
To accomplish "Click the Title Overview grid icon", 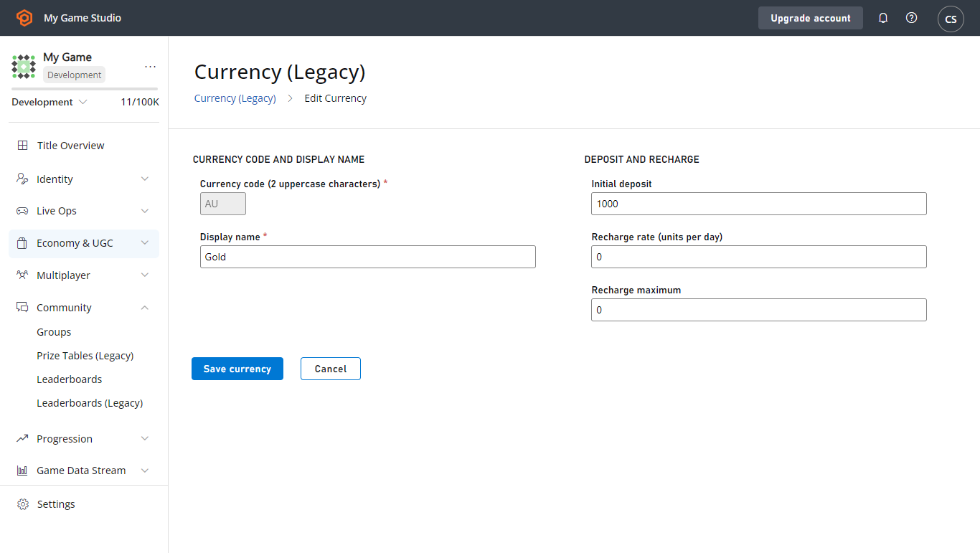I will (23, 146).
